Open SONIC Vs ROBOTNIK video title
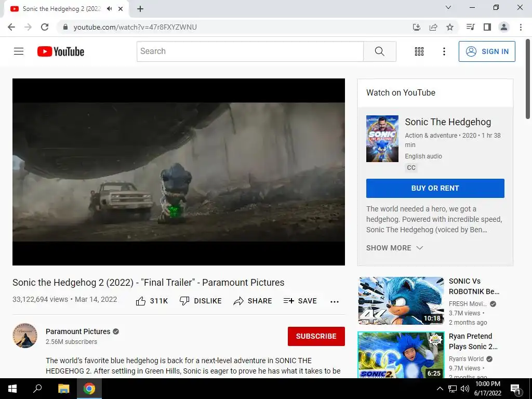The height and width of the screenshot is (399, 532). pos(474,286)
